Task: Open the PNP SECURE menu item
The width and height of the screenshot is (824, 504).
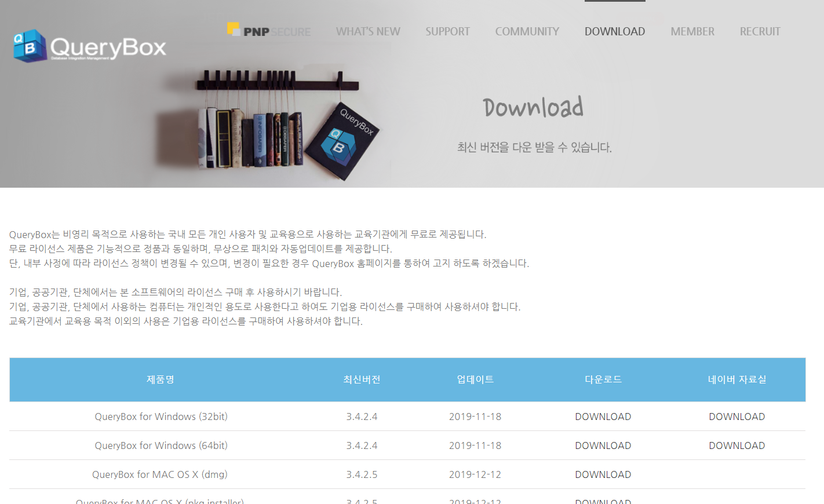Action: pos(269,30)
